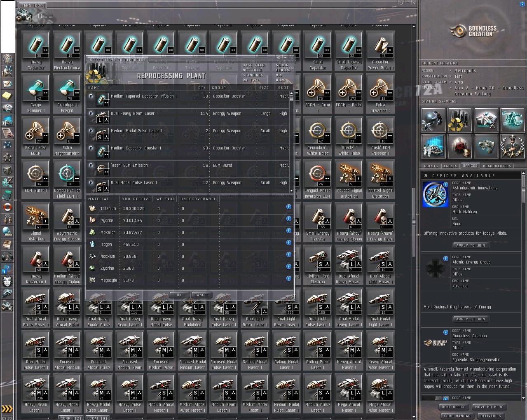Click the Move HQ Here button
Image resolution: width=527 pixels, height=420 pixels.
(x=489, y=407)
